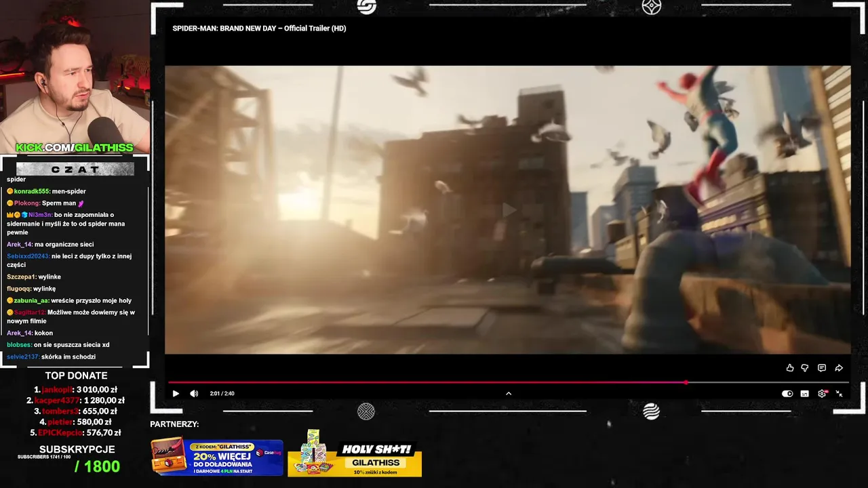Screen dimensions: 868x488
Task: Click the TOP DONATE heading
Action: point(76,375)
